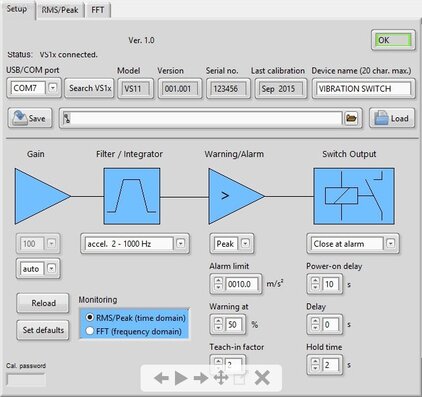Switch to the RMS/Peak tab
This screenshot has height=397, width=422.
pos(60,10)
